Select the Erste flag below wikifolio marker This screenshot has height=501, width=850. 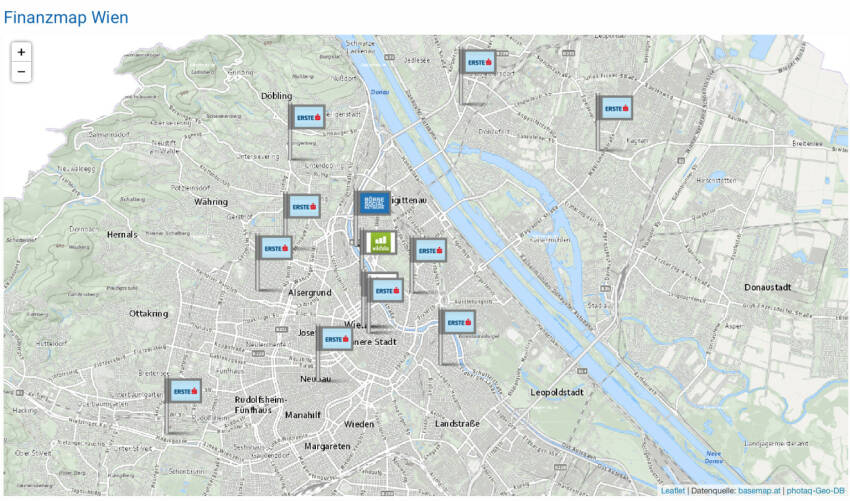coord(385,289)
